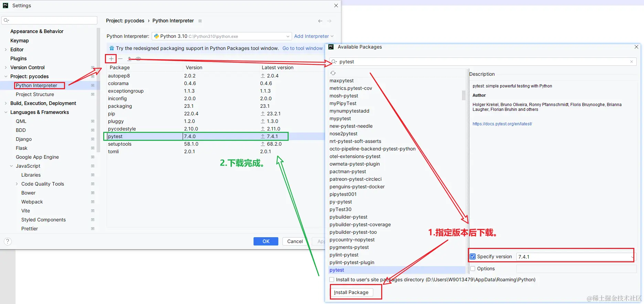This screenshot has height=304, width=644.
Task: Collapse the JavaScript tree node
Action: pos(11,166)
